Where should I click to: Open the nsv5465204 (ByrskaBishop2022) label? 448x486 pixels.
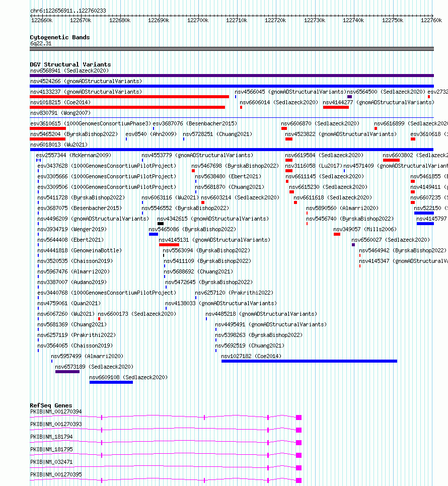(x=74, y=134)
